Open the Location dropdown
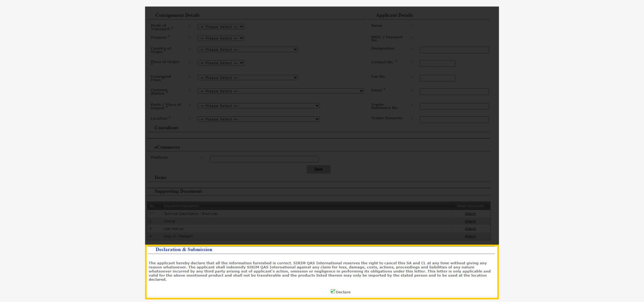644x302 pixels. [x=258, y=119]
